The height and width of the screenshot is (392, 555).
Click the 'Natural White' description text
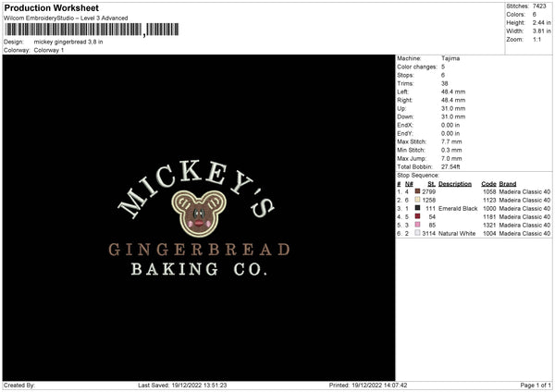457,234
